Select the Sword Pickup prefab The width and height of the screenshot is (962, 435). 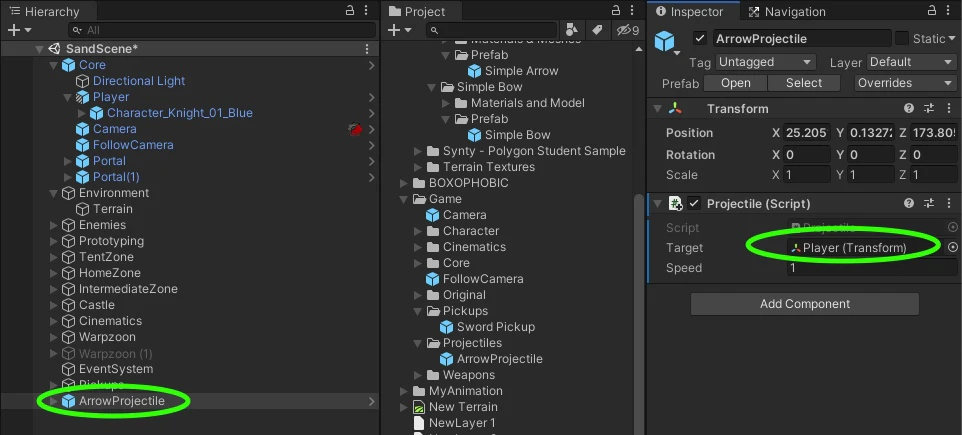(496, 327)
